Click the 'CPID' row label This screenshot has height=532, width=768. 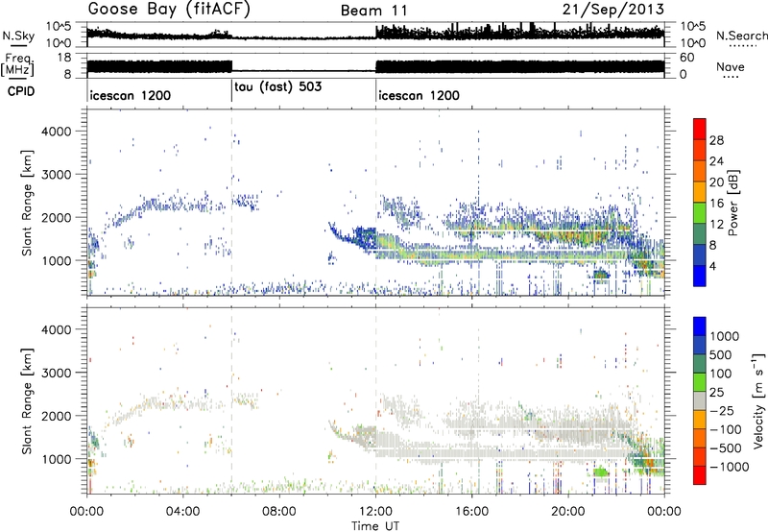[x=21, y=91]
